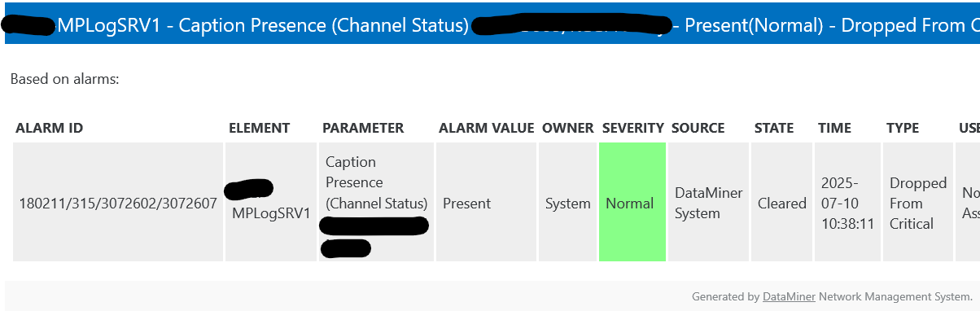Screen dimensions: 980x311
Task: Select the SEVERITY column header
Action: (633, 128)
